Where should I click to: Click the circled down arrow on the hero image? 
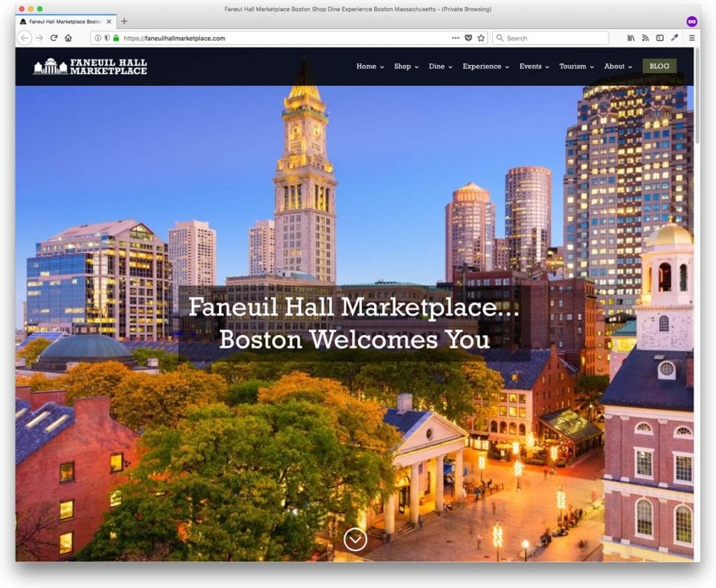point(355,539)
